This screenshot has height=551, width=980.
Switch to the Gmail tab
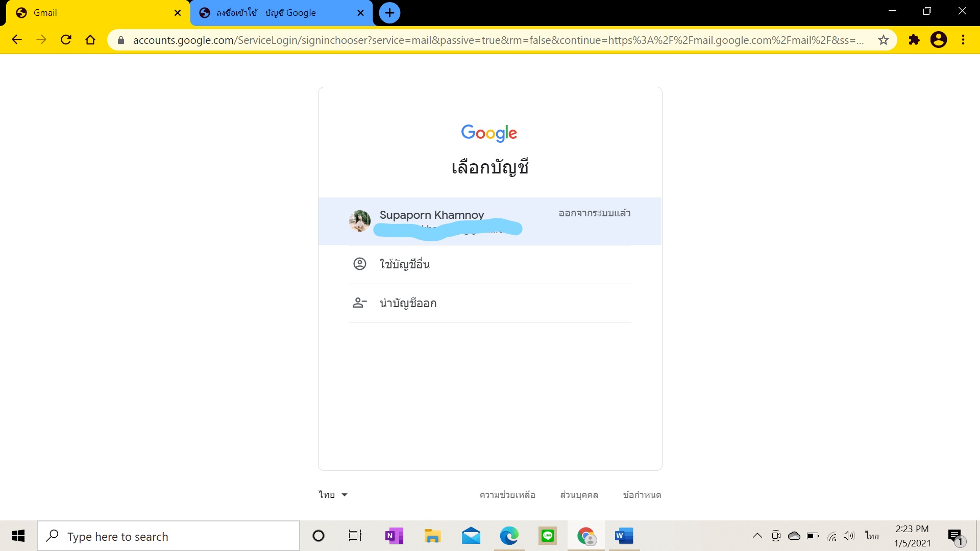(97, 13)
